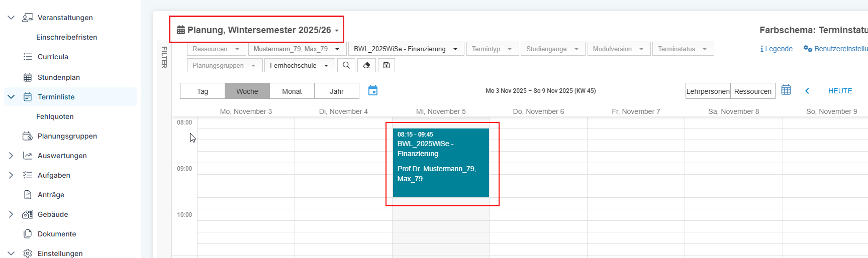Screen dimensions: 868x258
Task: Toggle the Ressourcen view button
Action: [x=752, y=91]
